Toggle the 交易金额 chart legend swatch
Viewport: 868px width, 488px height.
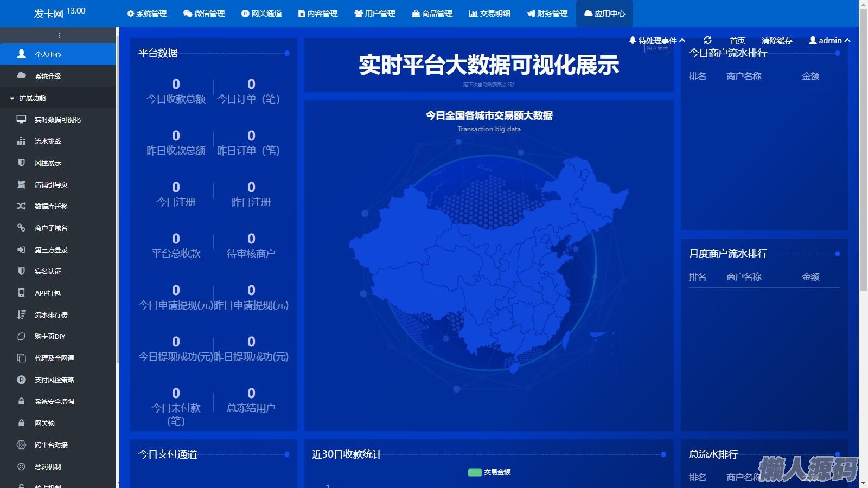(x=475, y=472)
